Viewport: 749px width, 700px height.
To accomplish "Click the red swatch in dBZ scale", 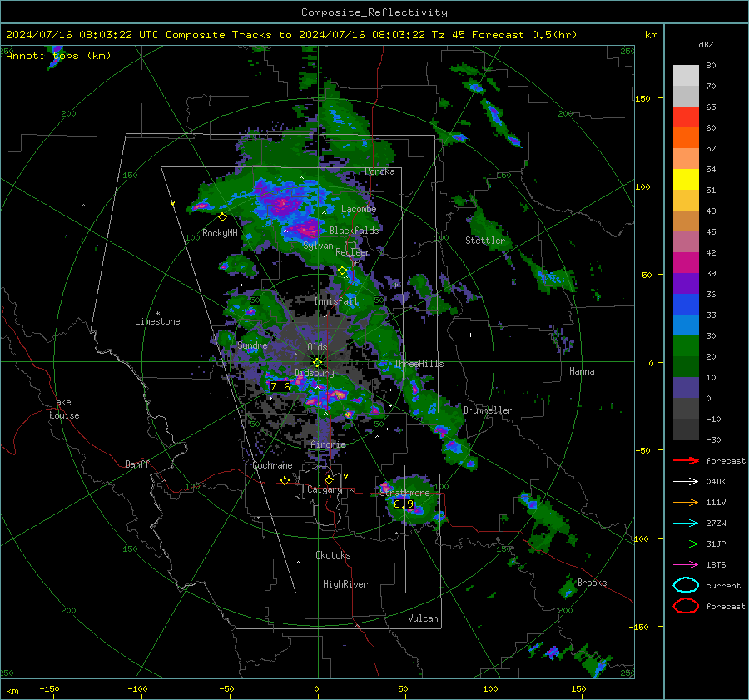I will tap(686, 117).
